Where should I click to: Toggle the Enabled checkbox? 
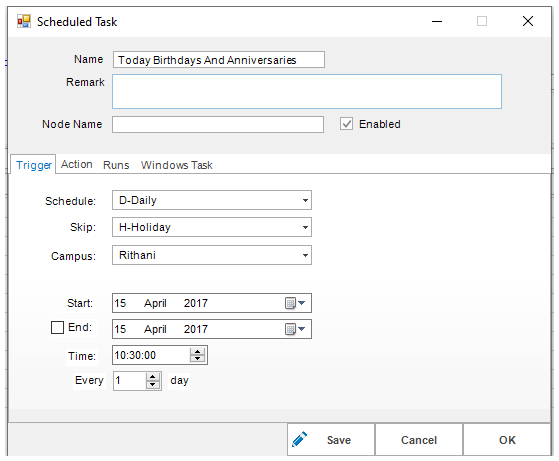pos(346,124)
